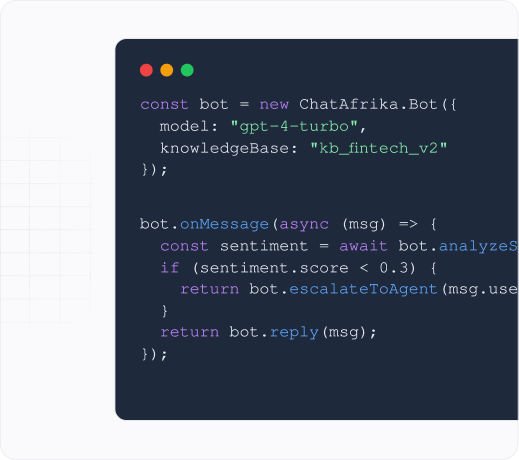519x460 pixels.
Task: Click the "(msg) =>" arrow function parameter
Action: coord(380,224)
